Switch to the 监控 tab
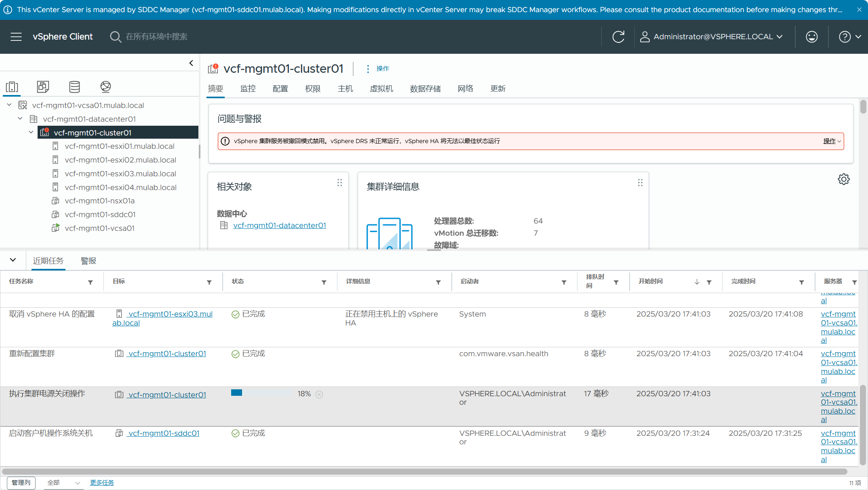Viewport: 868px width, 490px height. pyautogui.click(x=248, y=89)
